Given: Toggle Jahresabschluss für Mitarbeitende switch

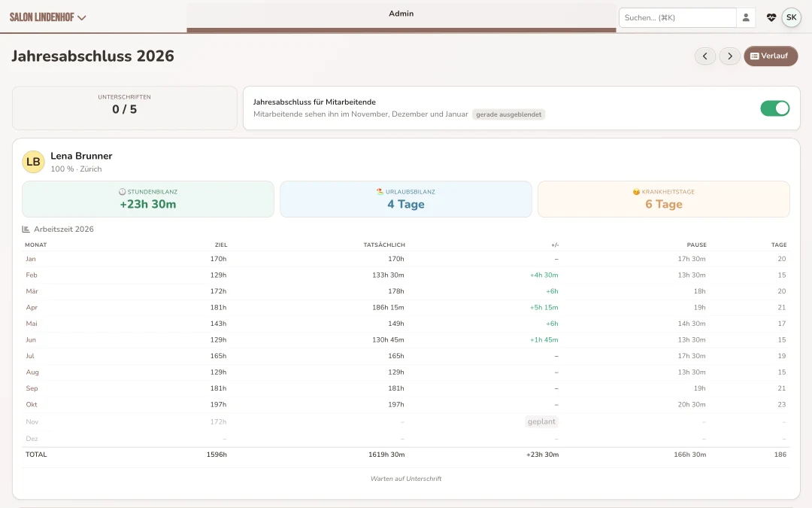Looking at the screenshot, I should [774, 108].
